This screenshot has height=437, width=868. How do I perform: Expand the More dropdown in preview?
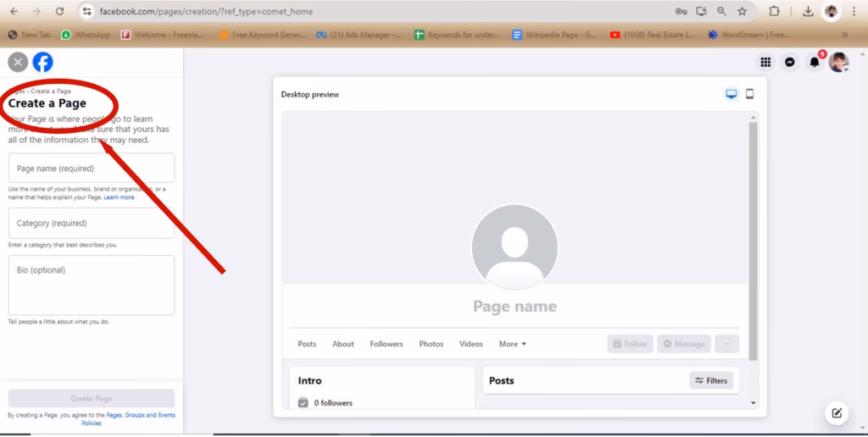click(513, 344)
